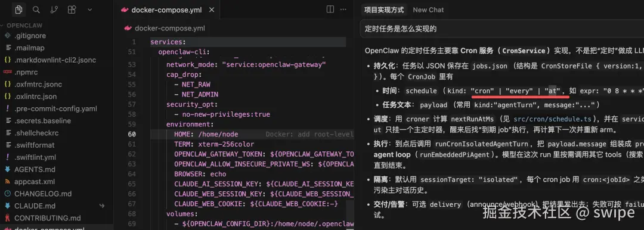Open .oxfmtrc.jsonc file in explorer

tap(38, 84)
